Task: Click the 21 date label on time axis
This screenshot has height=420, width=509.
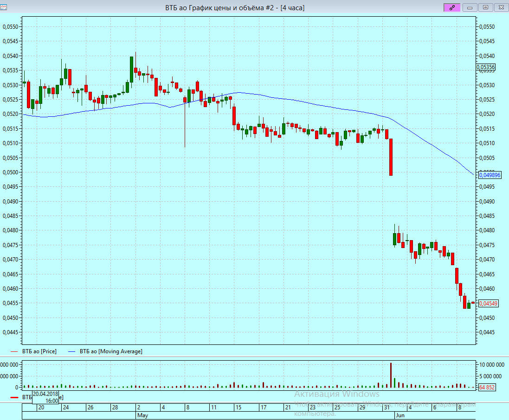Action: 288,407
